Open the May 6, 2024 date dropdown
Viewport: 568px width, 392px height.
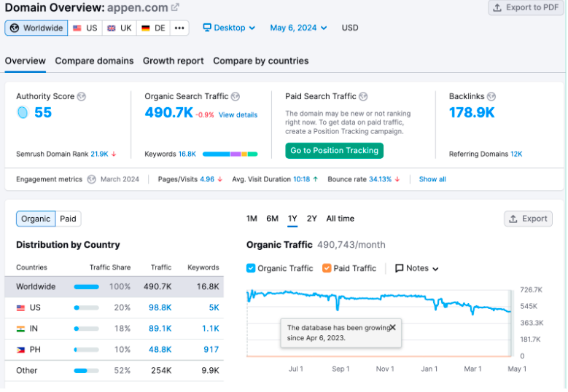298,28
